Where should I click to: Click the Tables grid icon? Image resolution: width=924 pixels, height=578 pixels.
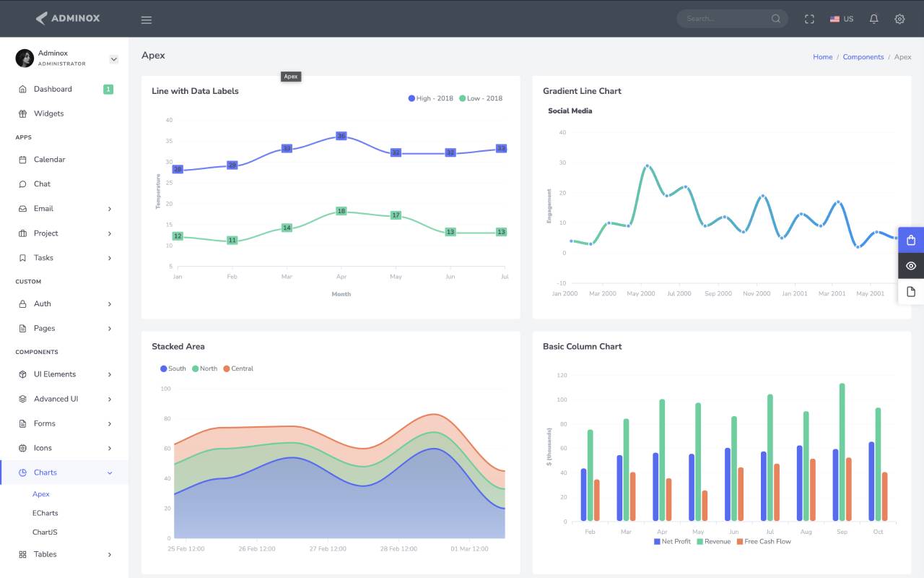22,554
